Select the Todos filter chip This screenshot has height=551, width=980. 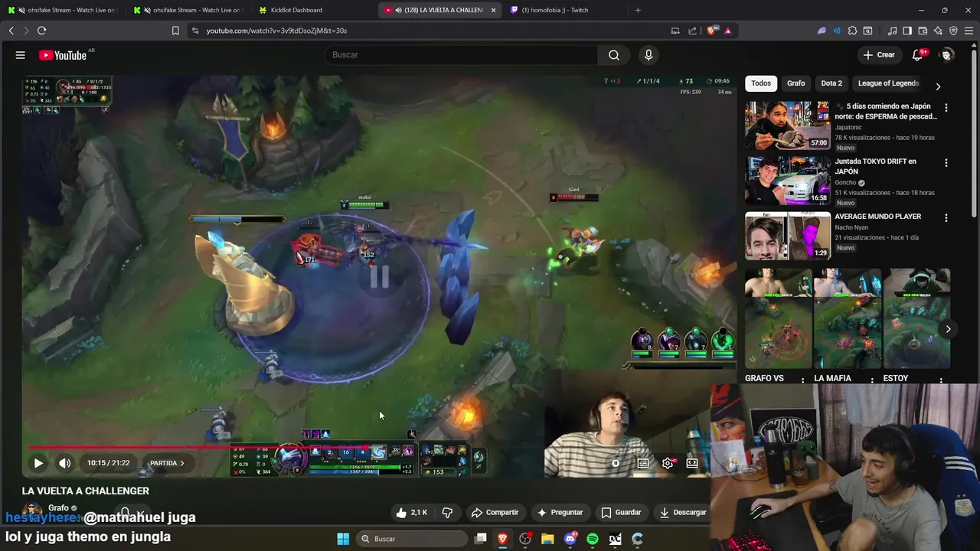pos(761,83)
